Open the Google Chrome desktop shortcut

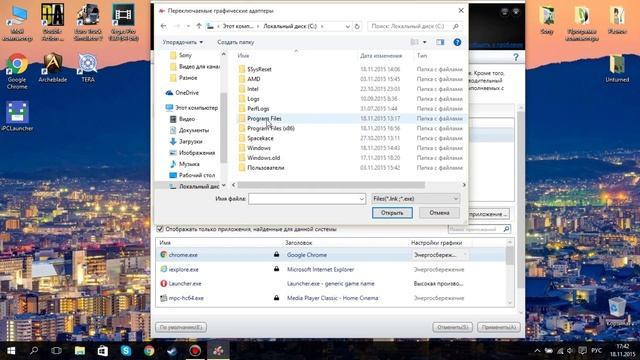[x=17, y=71]
